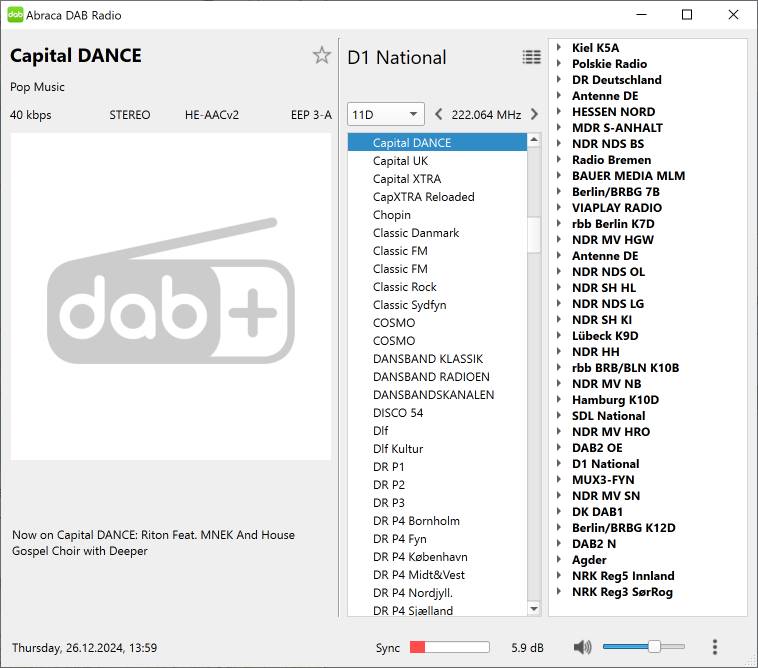Screen dimensions: 758x668
Task: Click the Abraca DAB app icon in title bar
Action: coord(15,15)
